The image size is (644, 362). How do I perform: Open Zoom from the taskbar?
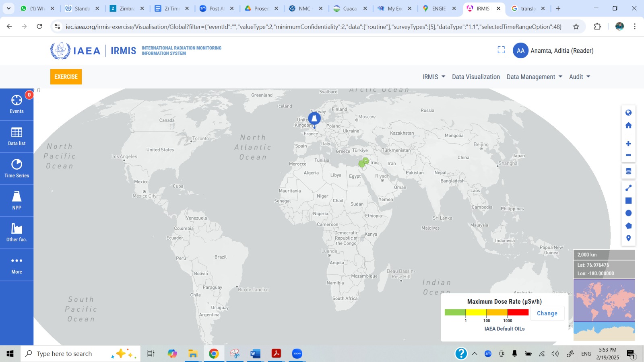(297, 354)
